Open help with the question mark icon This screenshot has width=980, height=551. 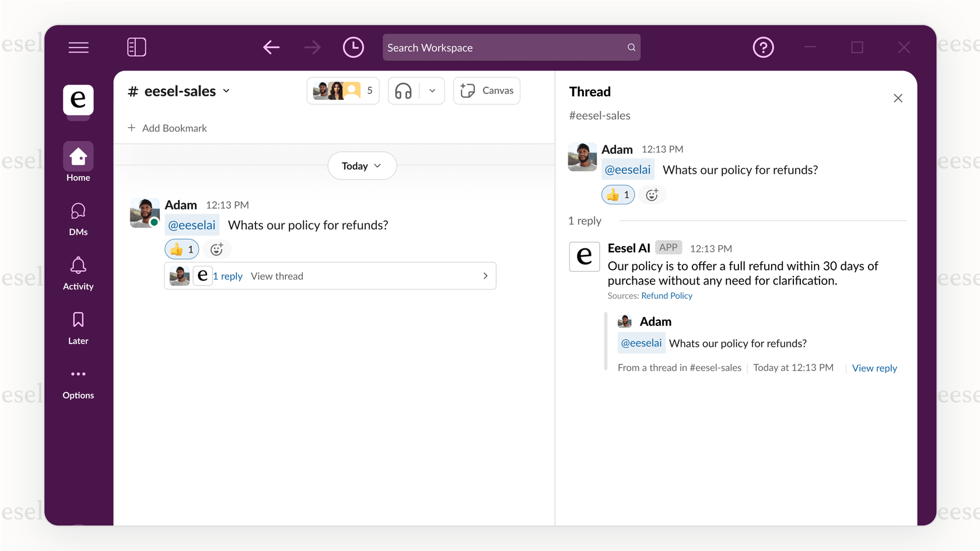click(763, 47)
